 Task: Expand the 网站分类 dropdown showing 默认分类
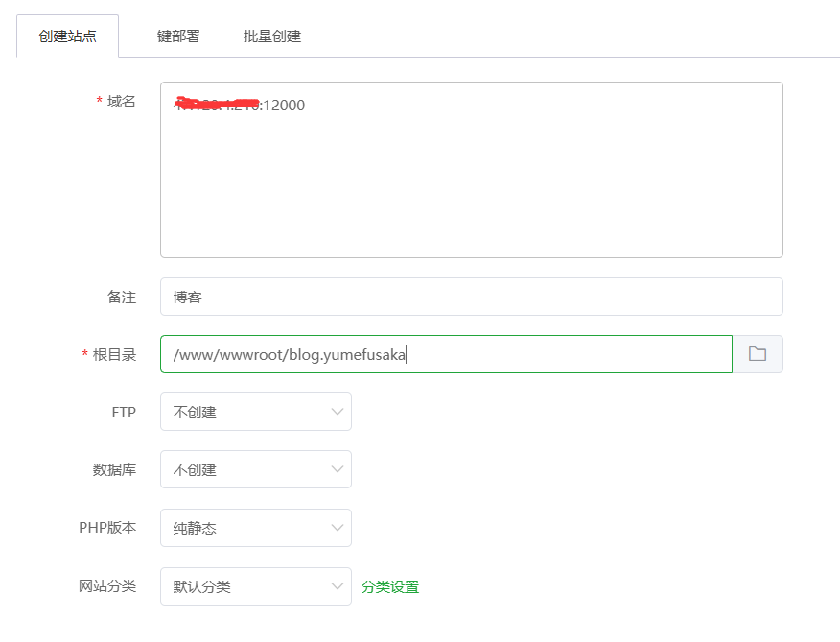254,586
